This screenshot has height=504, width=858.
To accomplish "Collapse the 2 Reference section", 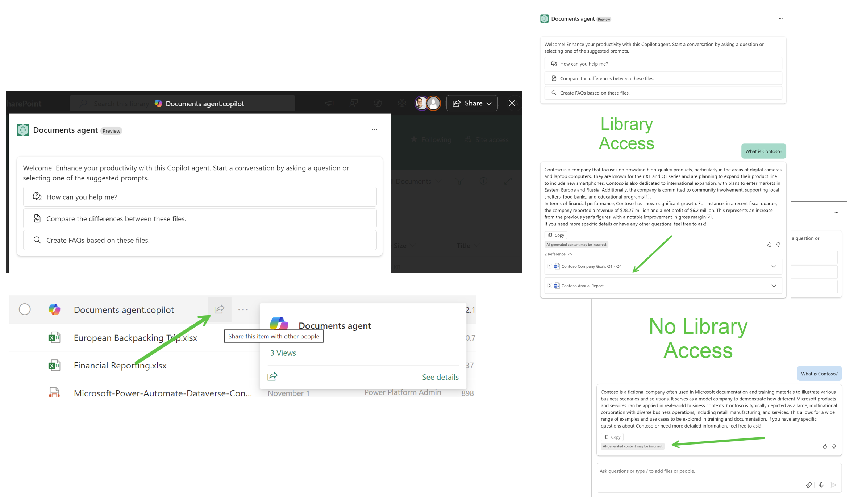I will (571, 254).
